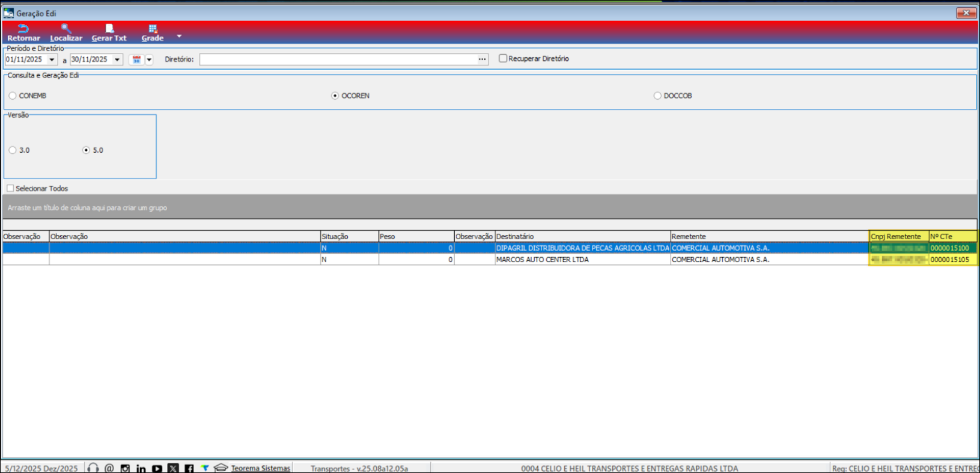The image size is (980, 473).
Task: Expand the end date 30/11/2025 dropdown
Action: (x=117, y=60)
